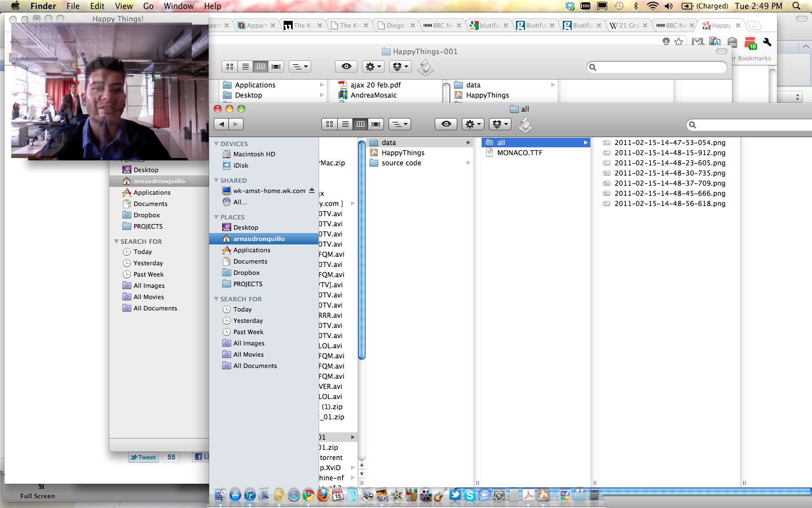Select the MONACO.TTF file
This screenshot has width=812, height=508.
click(519, 153)
